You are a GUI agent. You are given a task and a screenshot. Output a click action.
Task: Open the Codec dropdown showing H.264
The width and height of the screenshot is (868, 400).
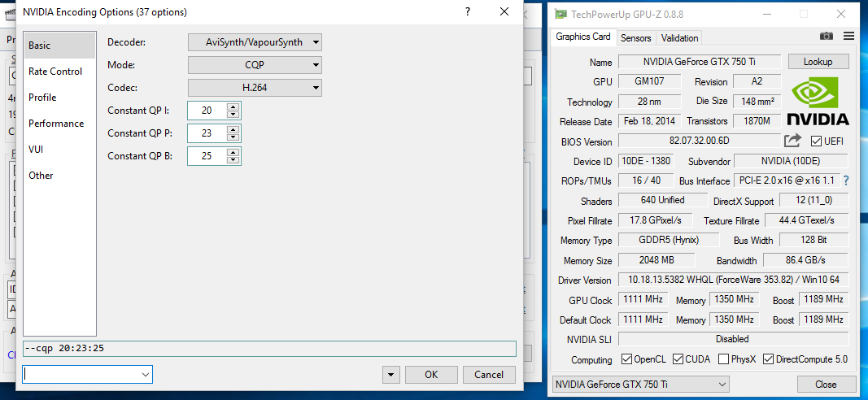(x=255, y=88)
